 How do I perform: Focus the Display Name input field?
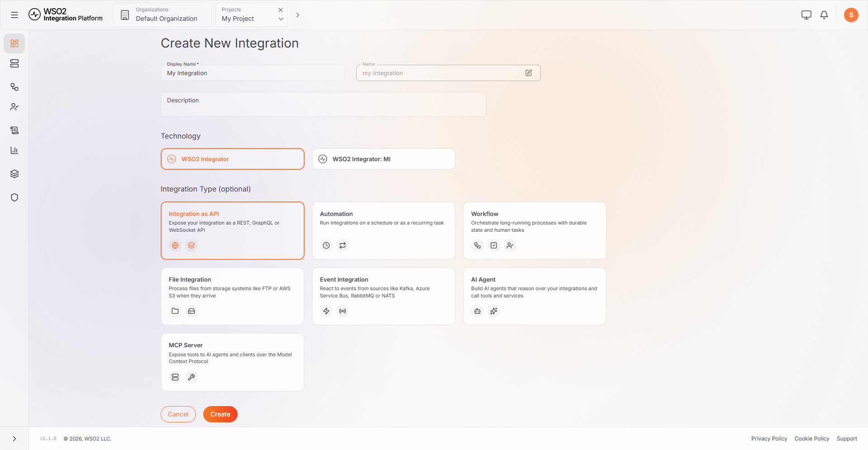click(253, 73)
